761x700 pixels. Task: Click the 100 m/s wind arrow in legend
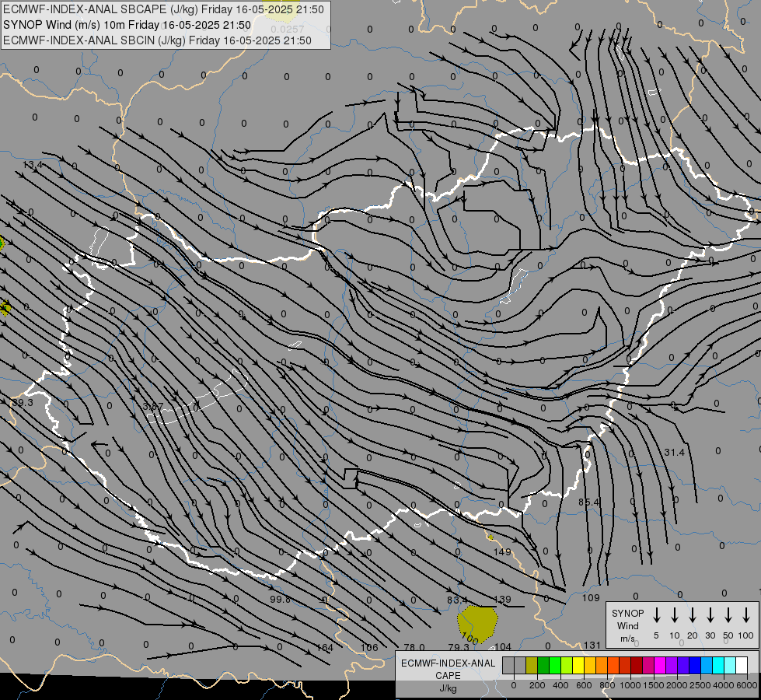tap(746, 615)
